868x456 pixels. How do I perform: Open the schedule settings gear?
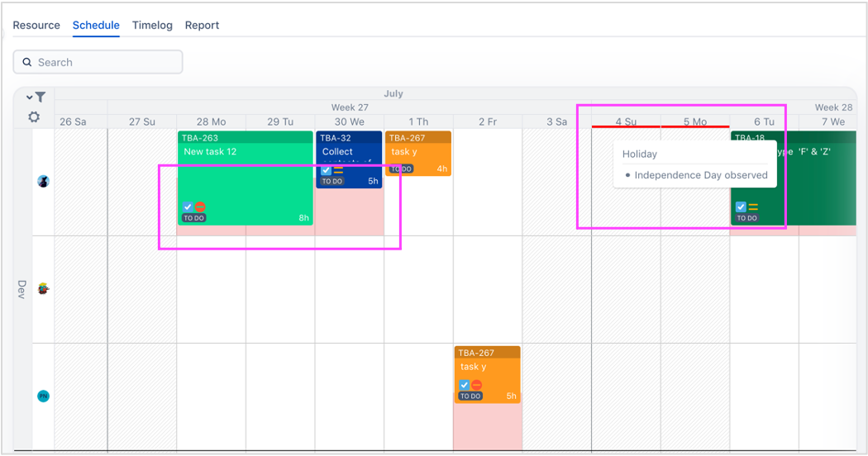(34, 117)
